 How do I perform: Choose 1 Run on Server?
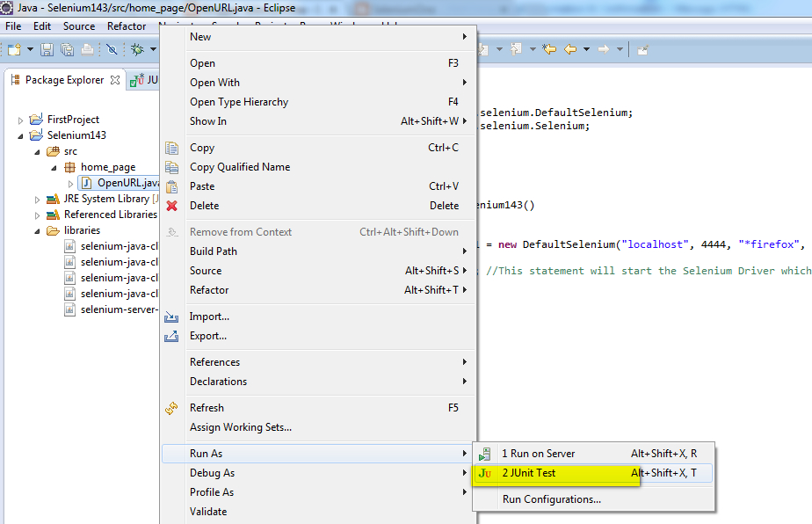point(593,454)
